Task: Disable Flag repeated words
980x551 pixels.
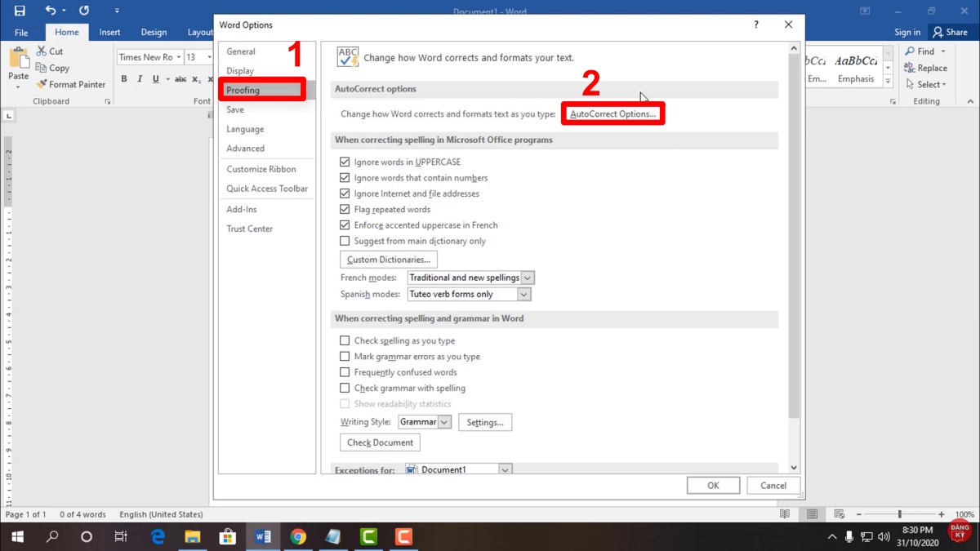Action: [x=345, y=209]
